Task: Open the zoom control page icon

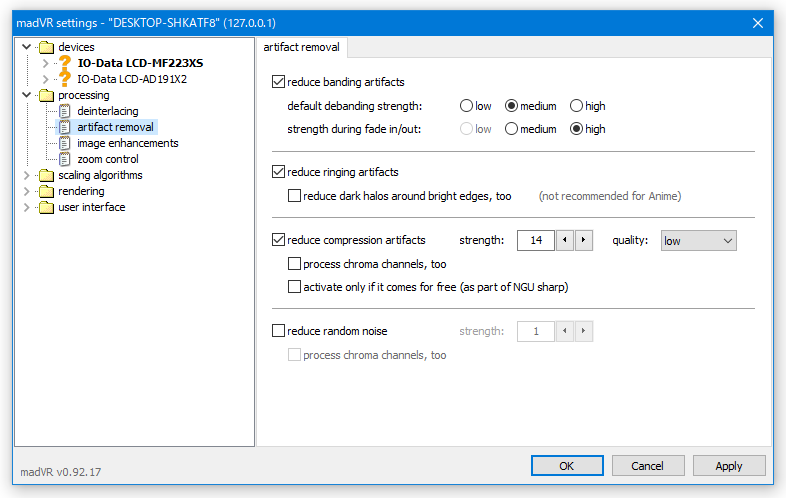Action: click(65, 159)
